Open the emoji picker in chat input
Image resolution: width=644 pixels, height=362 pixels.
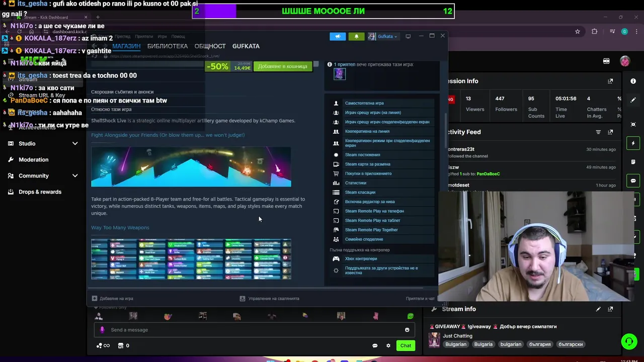(x=407, y=330)
